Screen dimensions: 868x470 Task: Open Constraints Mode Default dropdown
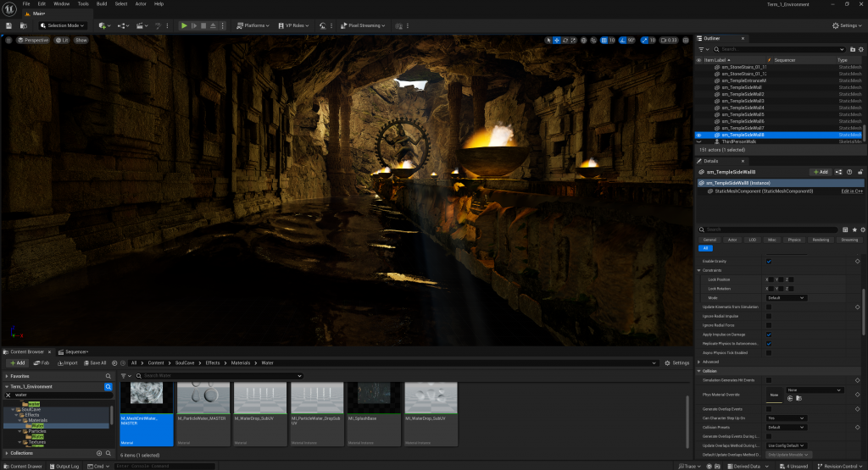tap(786, 298)
